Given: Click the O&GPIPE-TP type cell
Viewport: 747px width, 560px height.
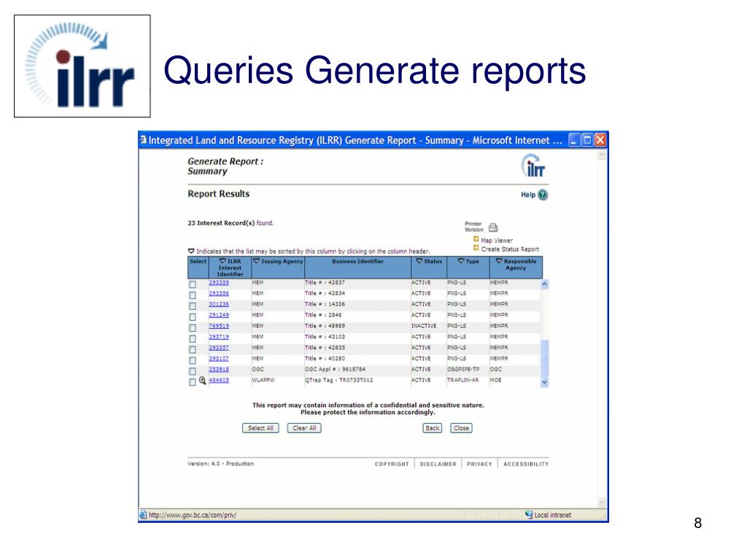Looking at the screenshot, I should click(463, 369).
